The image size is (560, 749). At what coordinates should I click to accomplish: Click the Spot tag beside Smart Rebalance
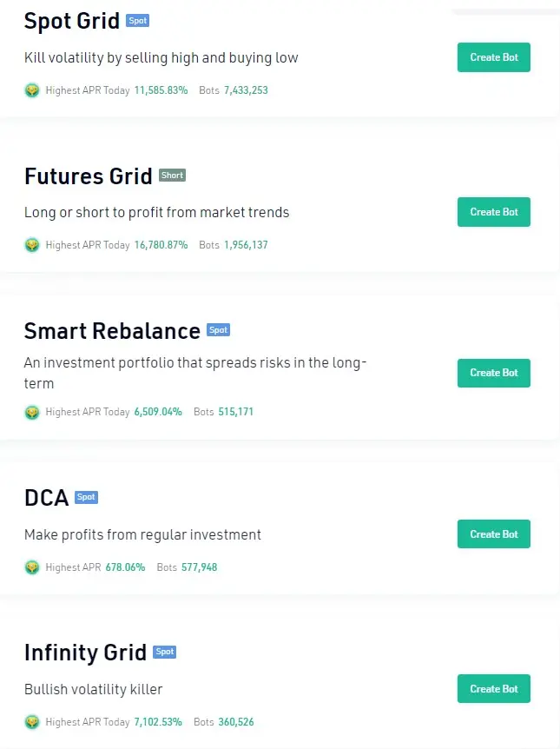point(218,330)
